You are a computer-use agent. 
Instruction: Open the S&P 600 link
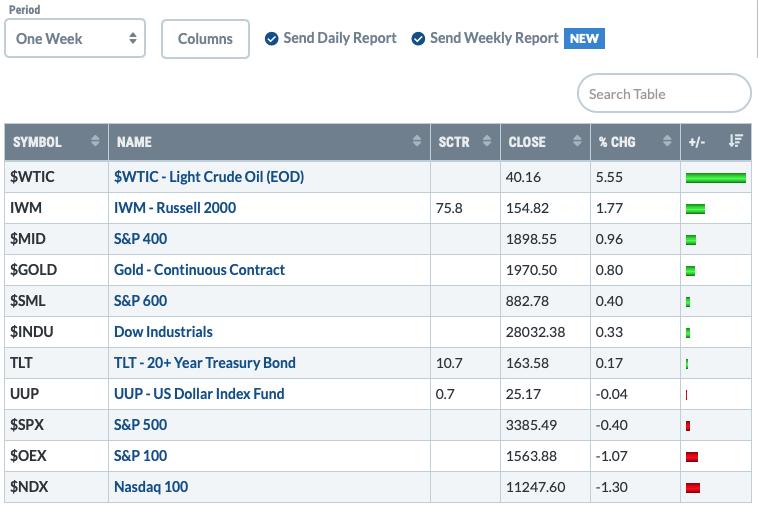[140, 301]
